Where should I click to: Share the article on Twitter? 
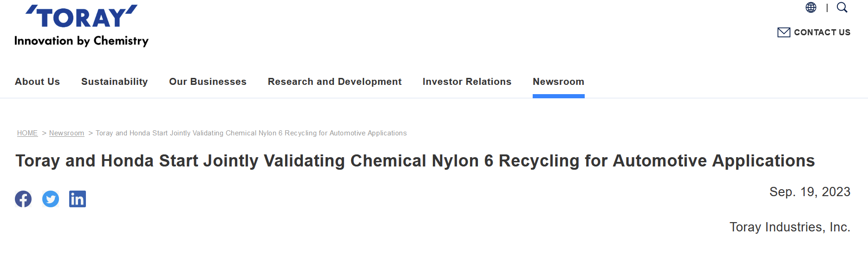point(51,199)
